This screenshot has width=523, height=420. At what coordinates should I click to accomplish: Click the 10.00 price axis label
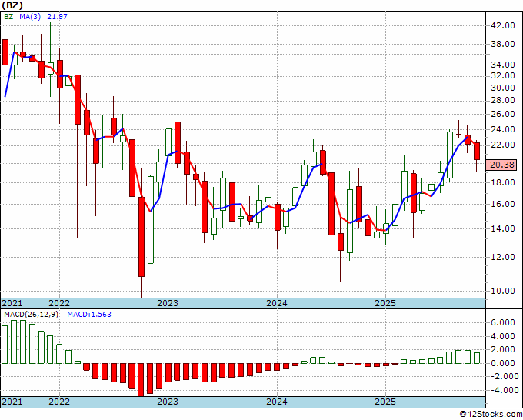pyautogui.click(x=503, y=291)
